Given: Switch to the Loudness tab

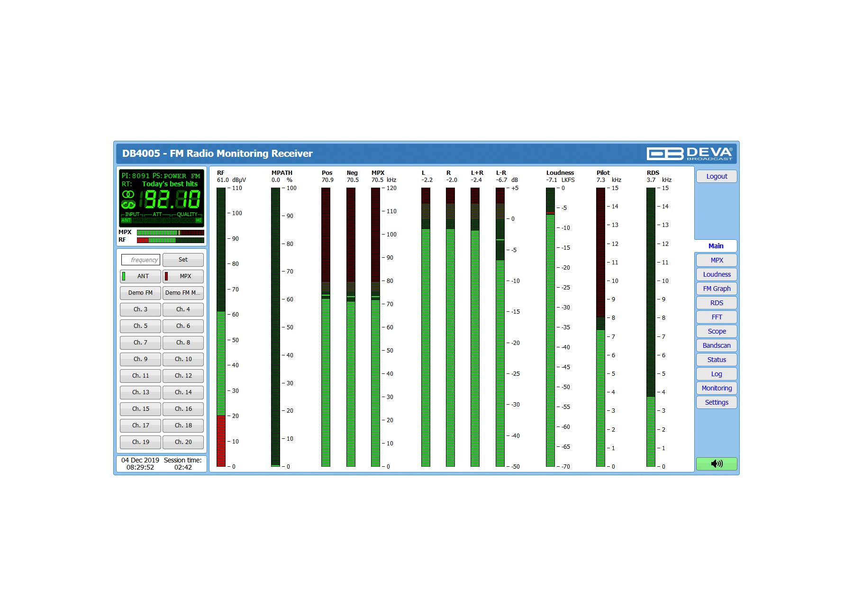Looking at the screenshot, I should (x=717, y=274).
